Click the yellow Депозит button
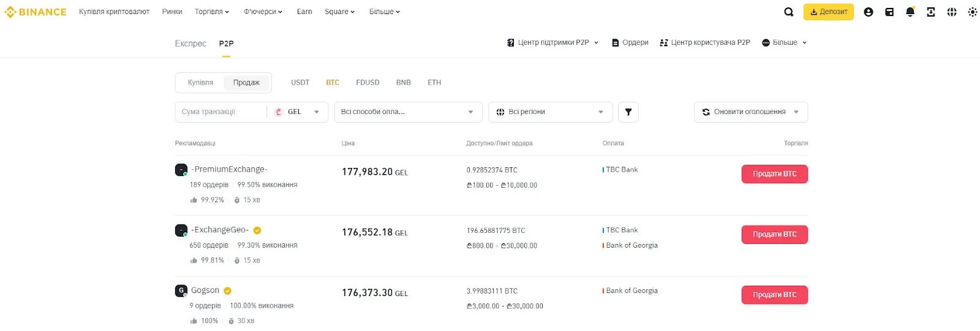This screenshot has width=980, height=331. point(828,12)
